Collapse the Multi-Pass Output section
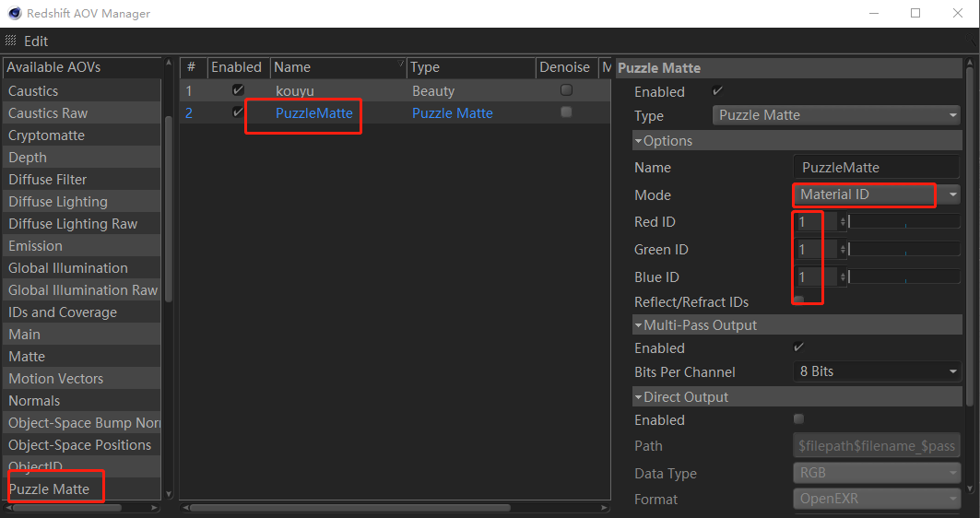Image resolution: width=980 pixels, height=518 pixels. click(x=638, y=325)
